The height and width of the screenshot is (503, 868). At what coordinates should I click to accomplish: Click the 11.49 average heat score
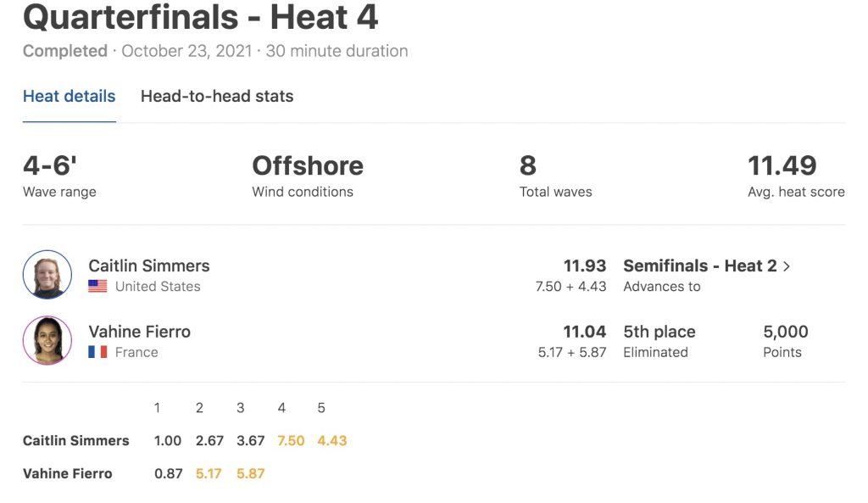pos(782,165)
